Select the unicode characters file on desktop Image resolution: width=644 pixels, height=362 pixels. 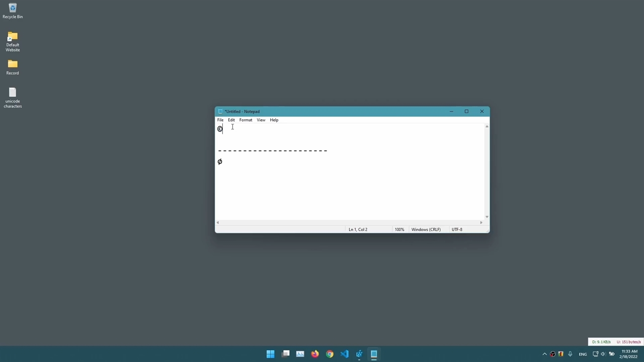pyautogui.click(x=13, y=98)
